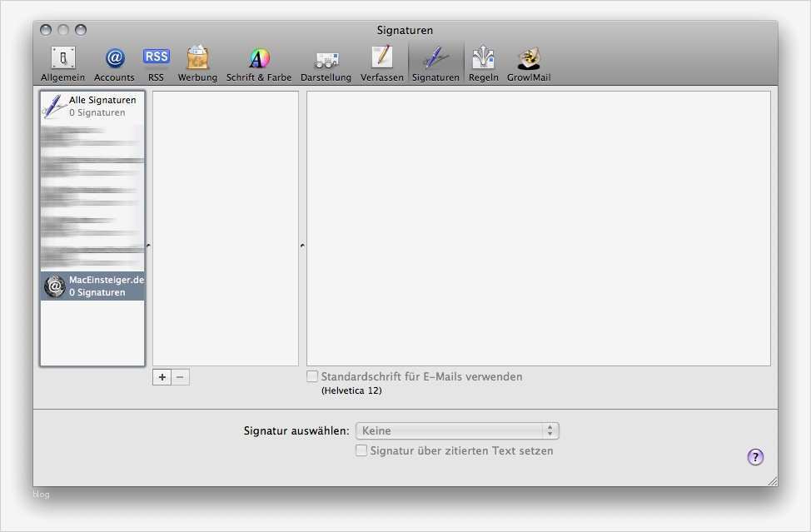Open the Accounts preferences pane
Screen dimensions: 811x532
(114, 63)
